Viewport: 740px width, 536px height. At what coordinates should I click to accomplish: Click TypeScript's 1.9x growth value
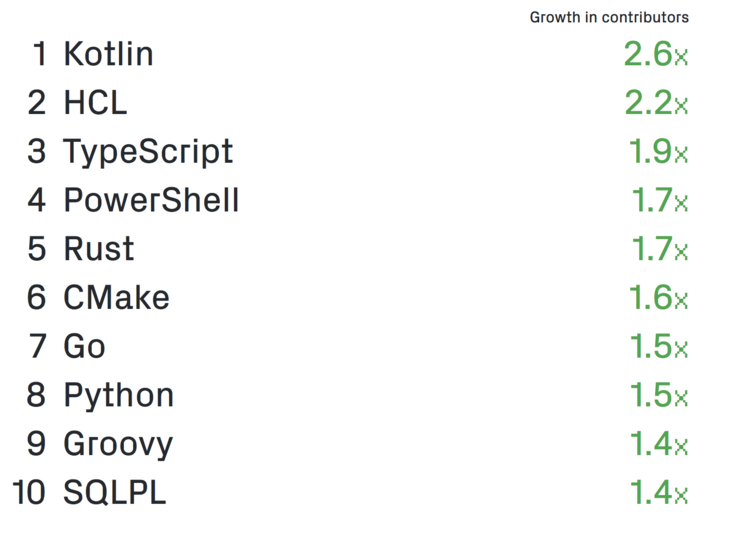coord(659,151)
